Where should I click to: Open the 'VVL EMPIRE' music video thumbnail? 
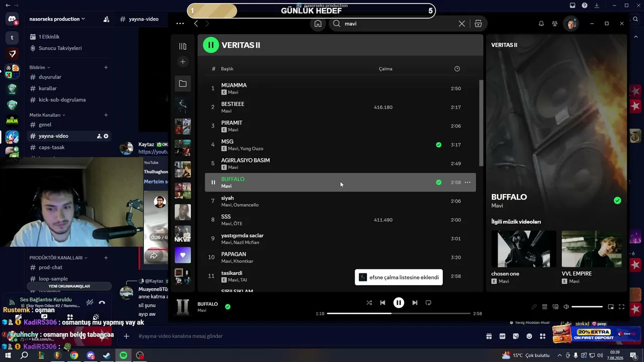tap(592, 249)
